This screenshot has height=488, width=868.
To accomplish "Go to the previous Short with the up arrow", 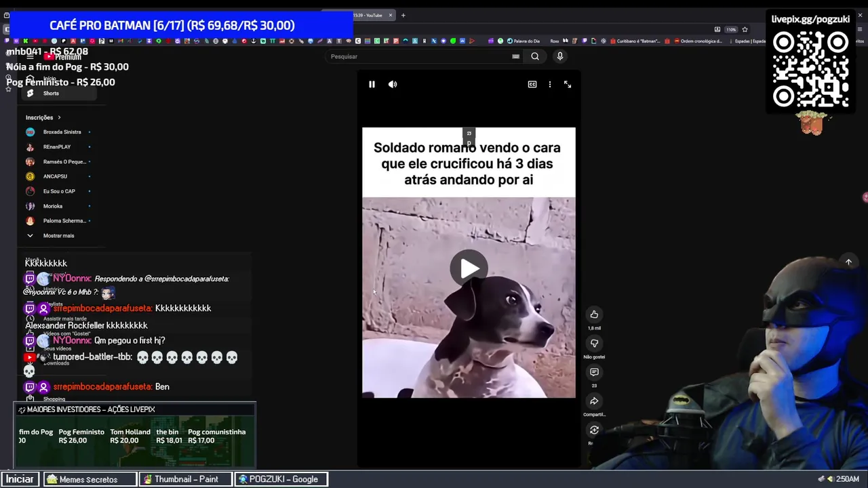I will (848, 262).
